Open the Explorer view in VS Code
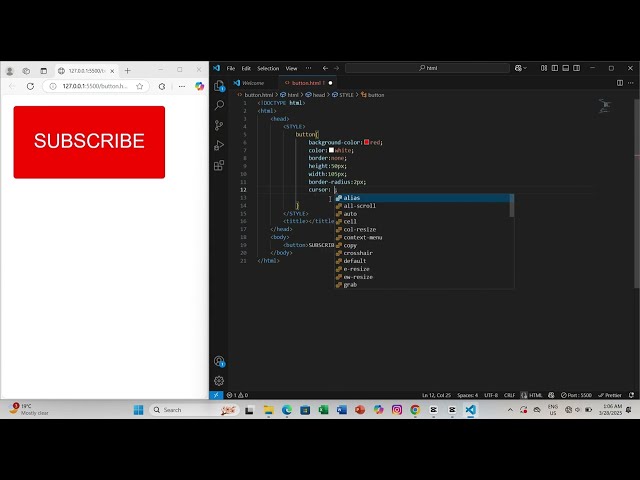This screenshot has width=640, height=480. 219,86
